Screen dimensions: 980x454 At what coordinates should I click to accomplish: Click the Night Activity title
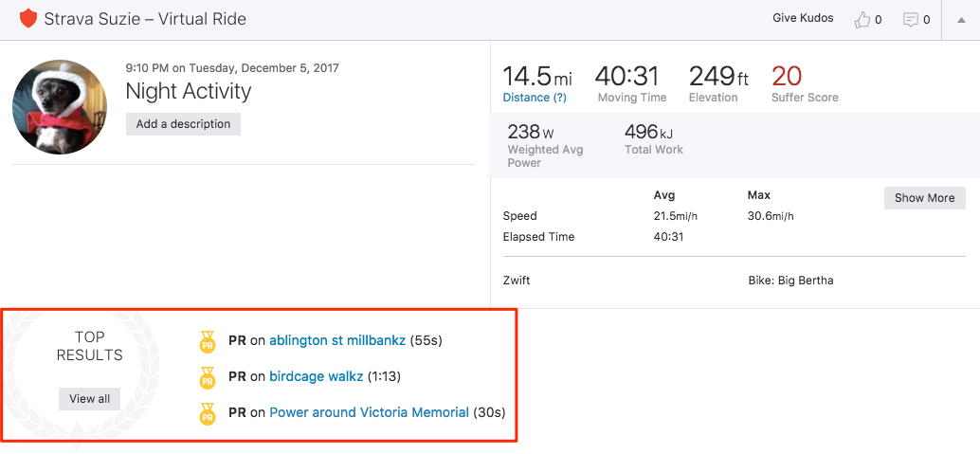188,91
